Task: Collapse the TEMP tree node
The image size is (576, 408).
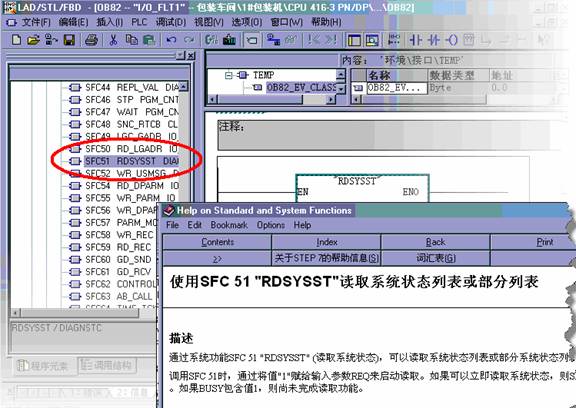Action: 228,75
